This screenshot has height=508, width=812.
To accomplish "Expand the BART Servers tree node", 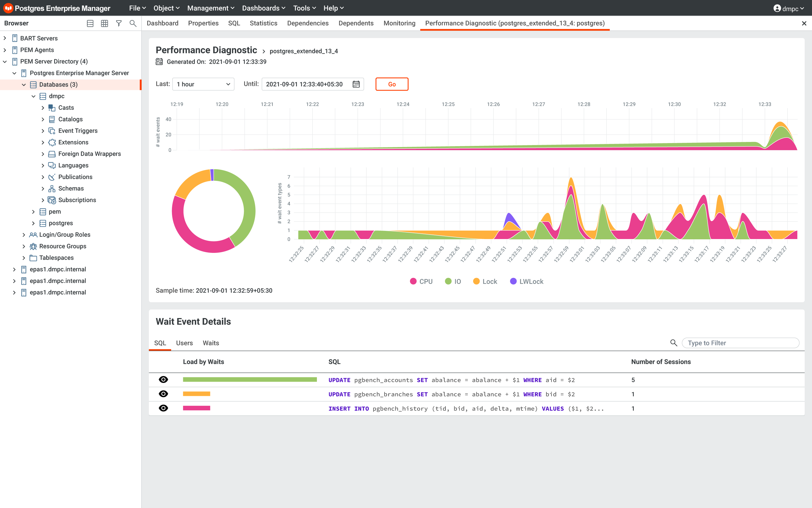I will pos(5,38).
